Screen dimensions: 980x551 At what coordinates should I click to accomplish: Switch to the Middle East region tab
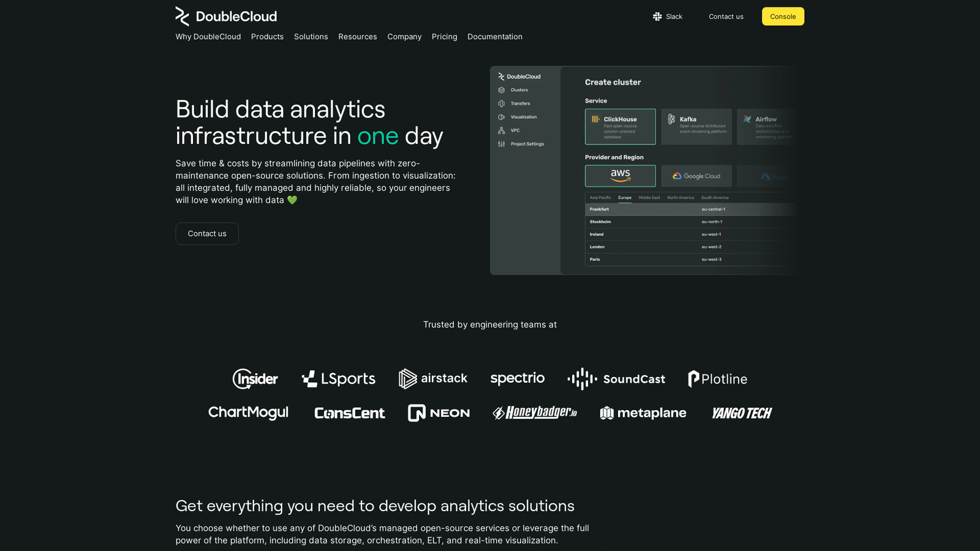[x=649, y=198]
